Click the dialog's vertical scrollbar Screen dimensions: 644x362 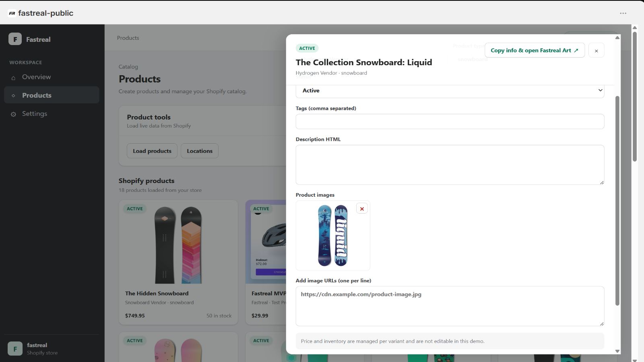click(617, 200)
